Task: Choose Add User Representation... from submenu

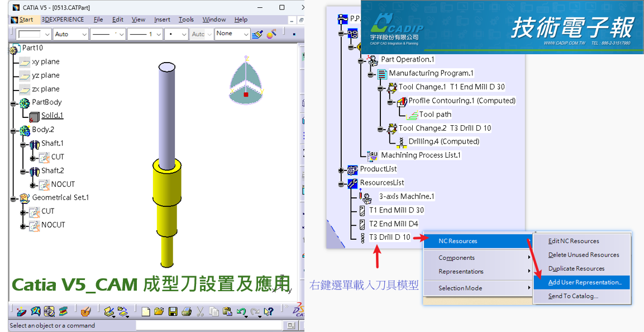Action: tap(581, 282)
